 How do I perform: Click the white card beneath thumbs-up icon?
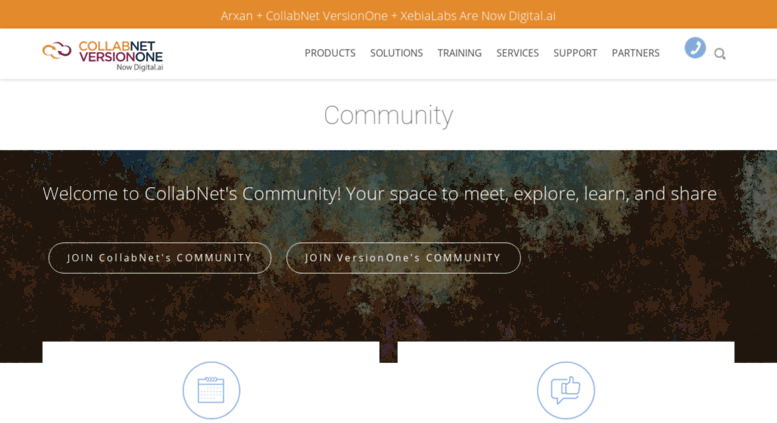point(566,382)
